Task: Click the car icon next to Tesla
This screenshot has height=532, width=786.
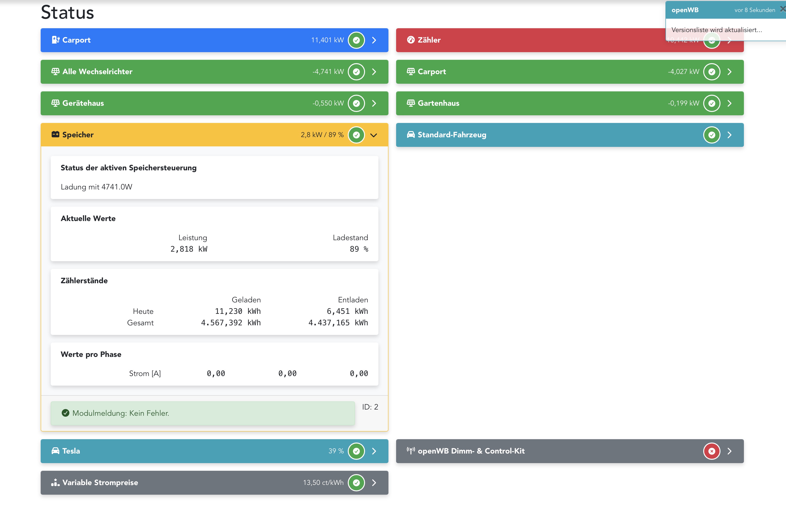Action: tap(55, 451)
